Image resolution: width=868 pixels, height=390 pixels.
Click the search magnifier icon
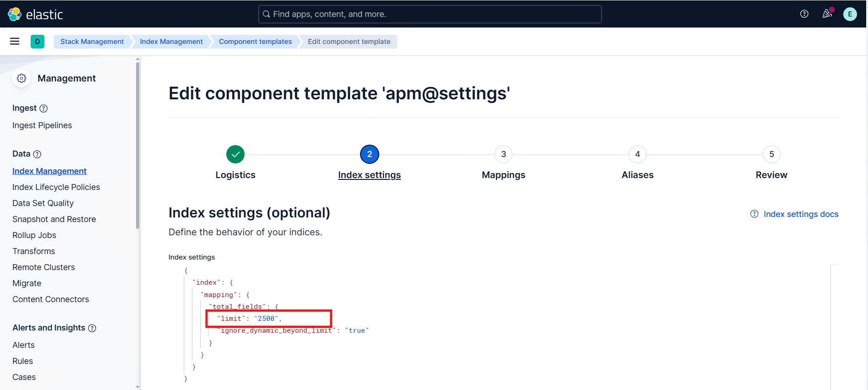pos(266,14)
